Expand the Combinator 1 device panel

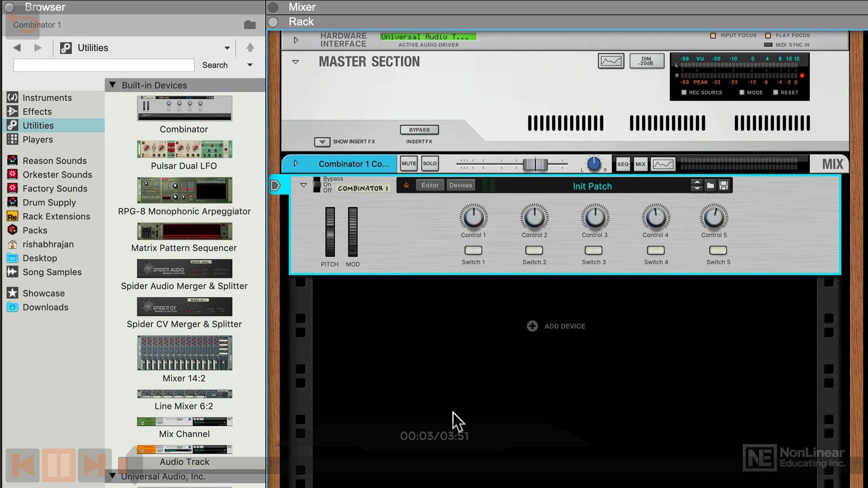click(303, 185)
